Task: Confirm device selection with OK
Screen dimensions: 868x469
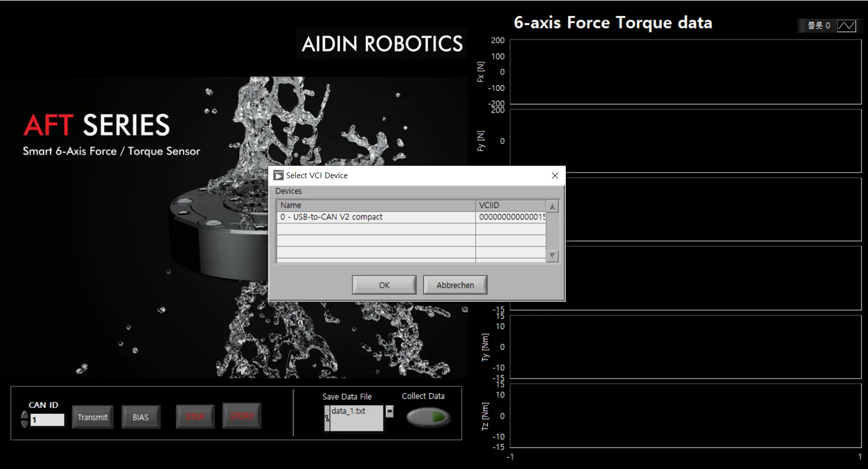Action: (x=384, y=285)
